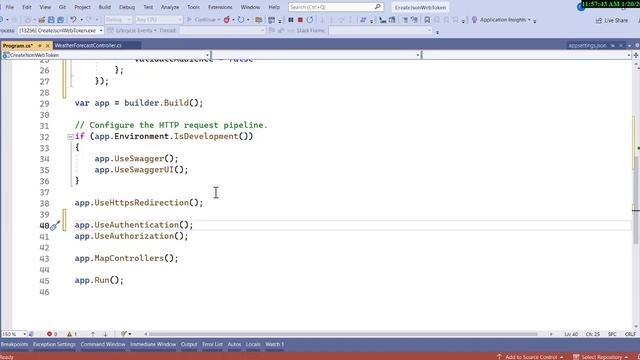Open Hot Reload options dropdown arrow
This screenshot has height=360, width=640.
[x=233, y=20]
